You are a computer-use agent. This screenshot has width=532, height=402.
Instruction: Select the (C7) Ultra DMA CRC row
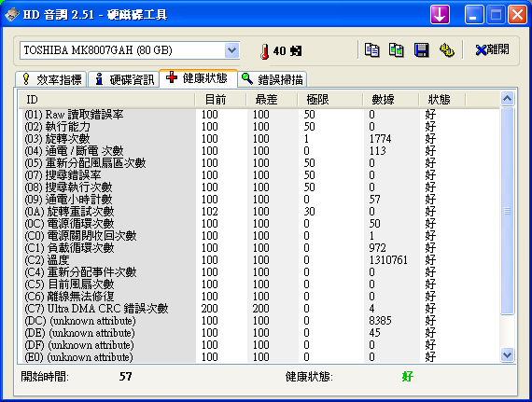pyautogui.click(x=259, y=309)
